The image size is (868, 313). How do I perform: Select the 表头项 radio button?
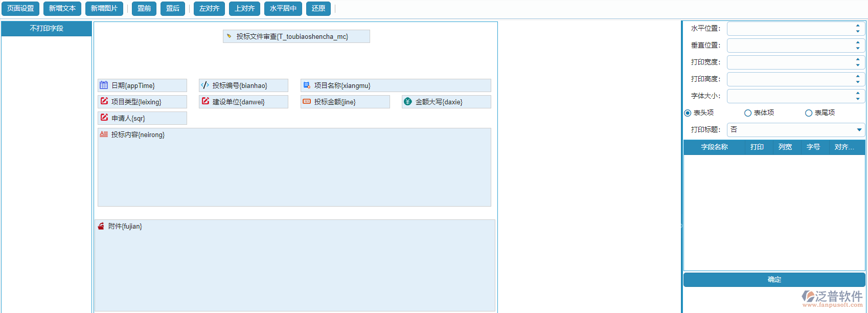pos(688,113)
